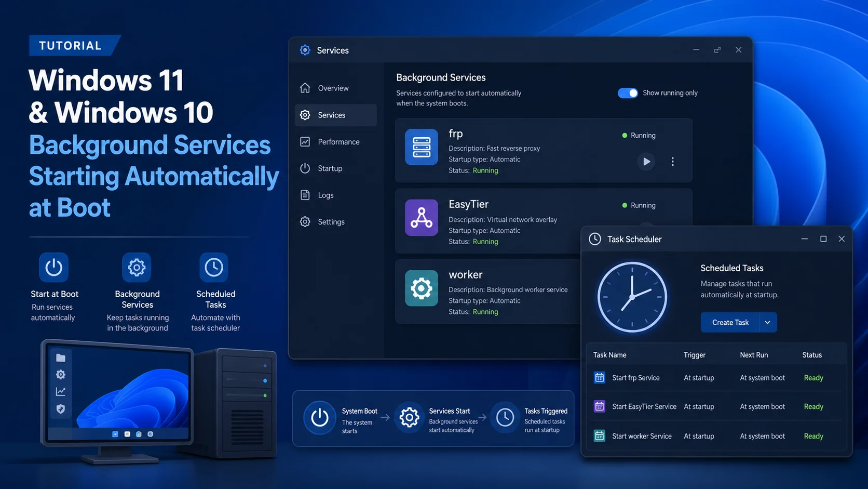Click the Next Run column header
This screenshot has height=489, width=868.
click(x=754, y=355)
